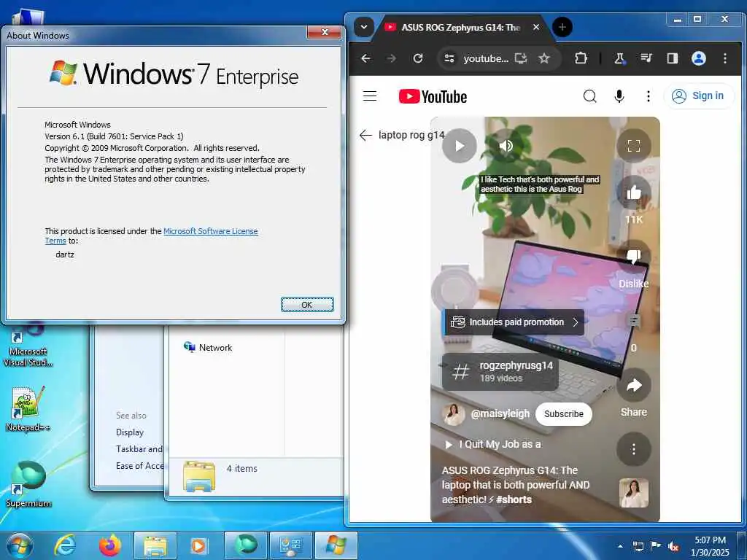
Task: Open the Supermium desktop shortcut
Action: click(x=28, y=484)
